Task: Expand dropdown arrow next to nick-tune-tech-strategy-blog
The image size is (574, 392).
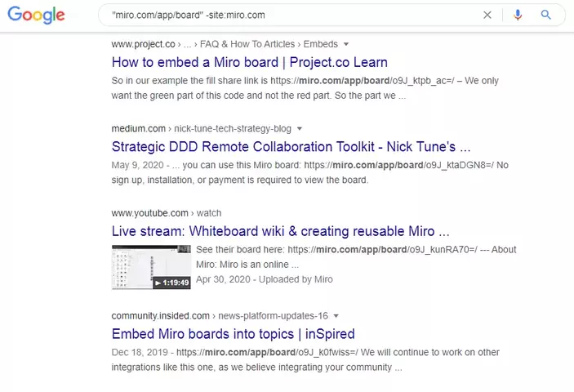Action: [x=300, y=129]
